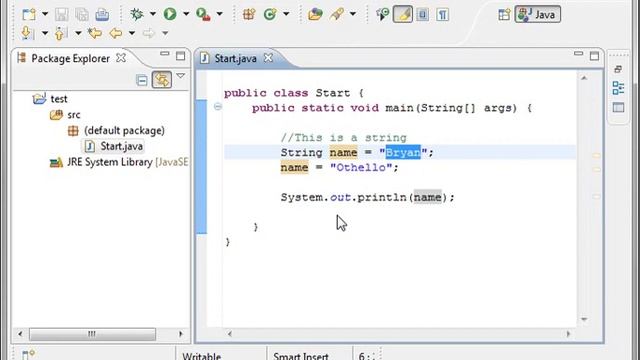Create a new Java class icon
The image size is (640, 360).
point(270,14)
